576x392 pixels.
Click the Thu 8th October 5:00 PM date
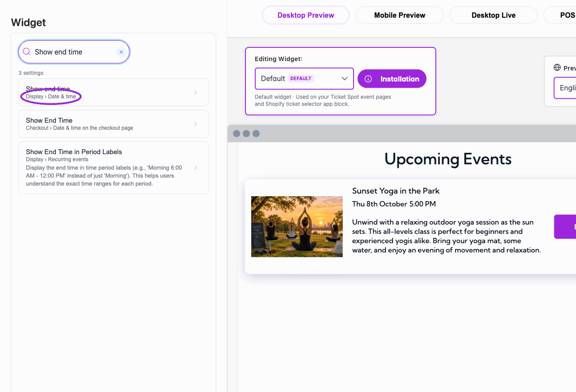click(x=394, y=204)
